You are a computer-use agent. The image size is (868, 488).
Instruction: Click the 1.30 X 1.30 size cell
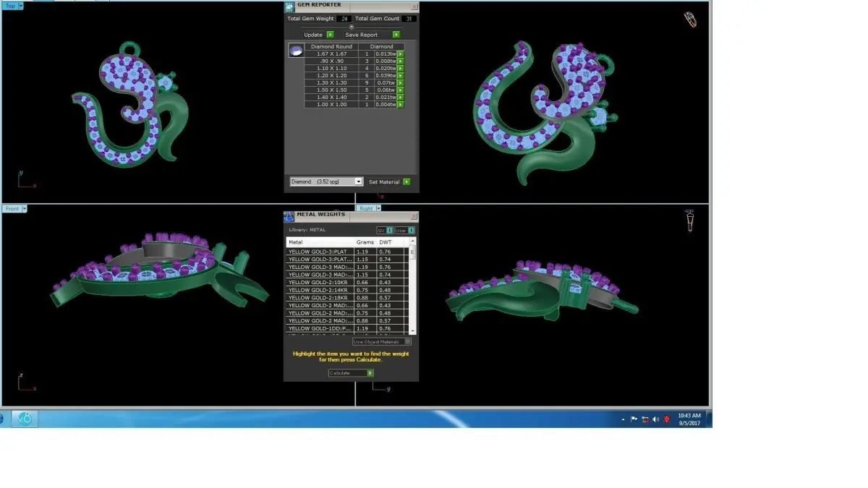(331, 83)
